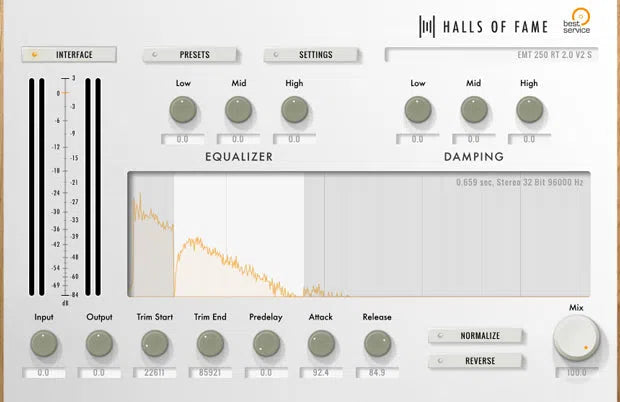Click the Equalizer Low knob
Image resolution: width=620 pixels, height=402 pixels.
click(182, 110)
